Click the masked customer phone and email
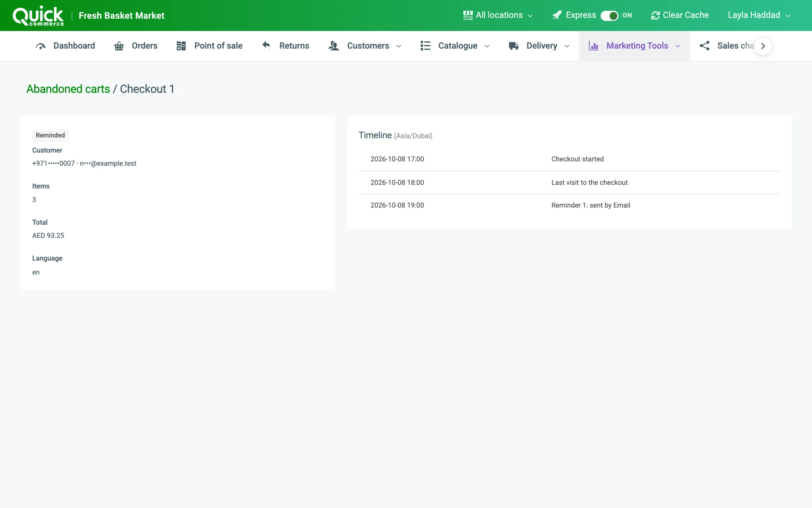Viewport: 812px width, 508px height. (84, 163)
